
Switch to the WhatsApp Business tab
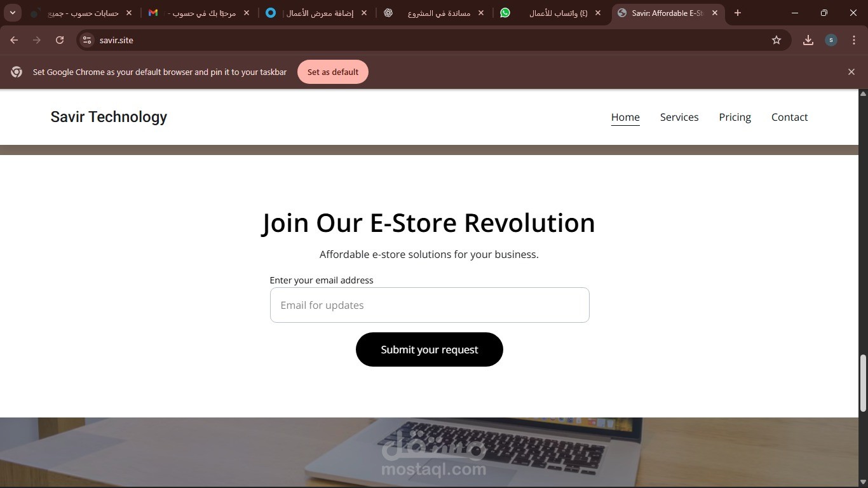point(550,13)
